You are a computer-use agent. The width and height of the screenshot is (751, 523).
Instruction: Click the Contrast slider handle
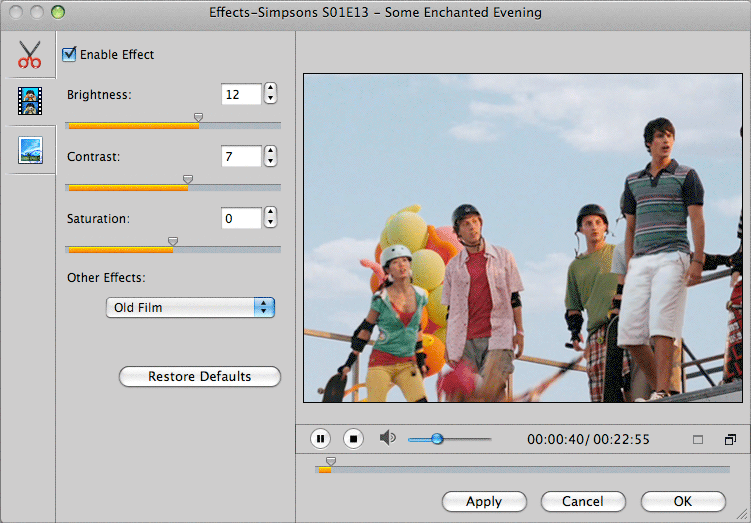[188, 179]
